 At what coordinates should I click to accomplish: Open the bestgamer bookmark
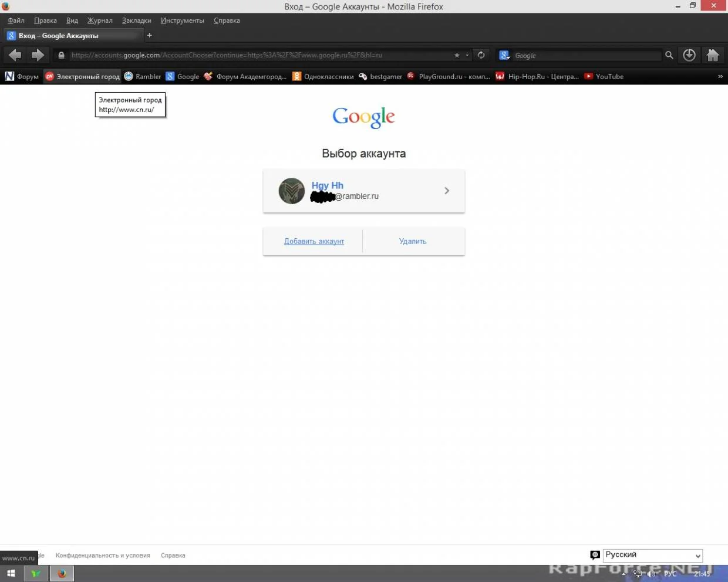[x=380, y=76]
